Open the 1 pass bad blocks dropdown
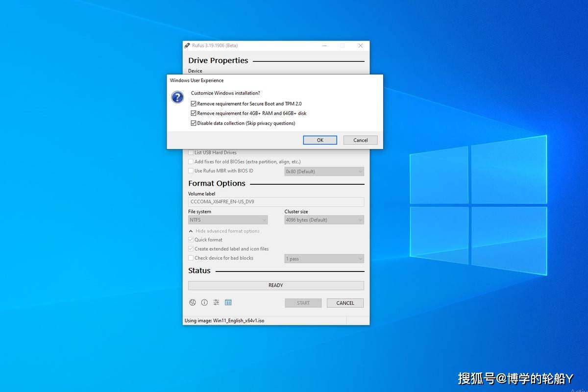Screen dimensions: 588x392 pyautogui.click(x=324, y=259)
